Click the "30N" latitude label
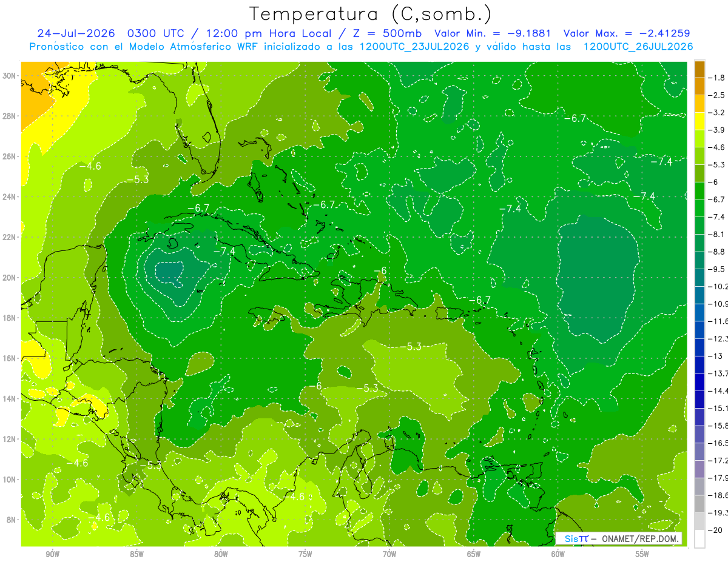 [x=10, y=76]
